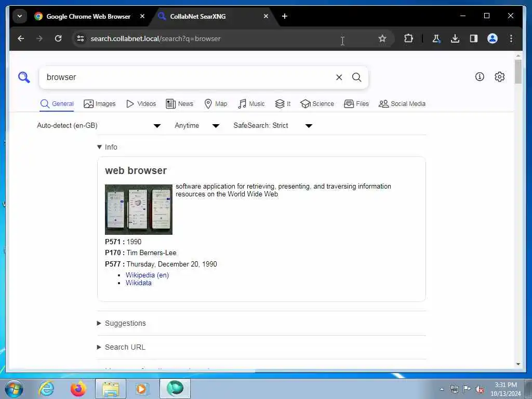Switch to Videos category
This screenshot has height=399, width=532.
(x=141, y=104)
